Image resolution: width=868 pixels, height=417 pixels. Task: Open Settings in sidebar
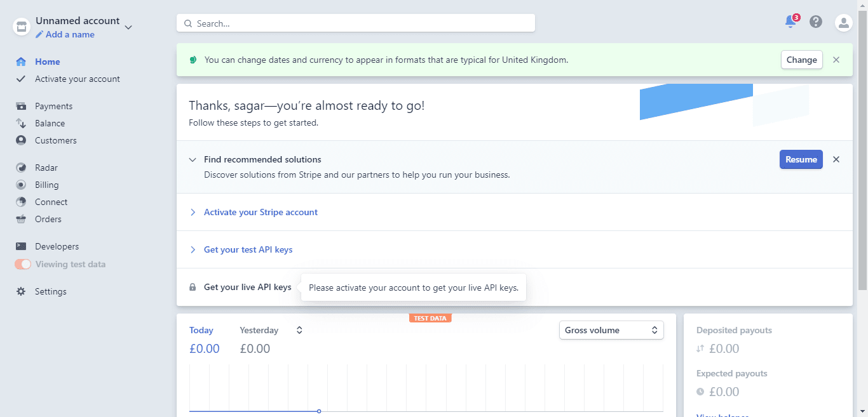coord(51,291)
